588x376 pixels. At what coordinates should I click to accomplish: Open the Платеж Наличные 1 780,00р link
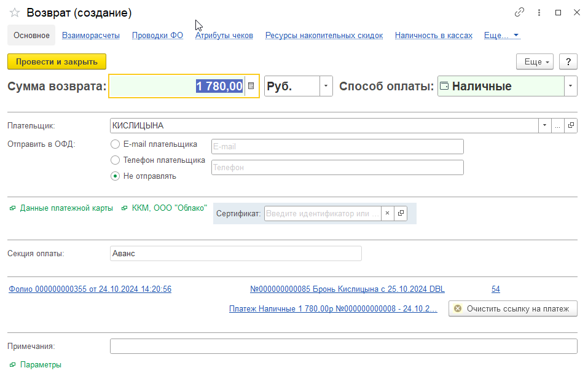tap(333, 308)
